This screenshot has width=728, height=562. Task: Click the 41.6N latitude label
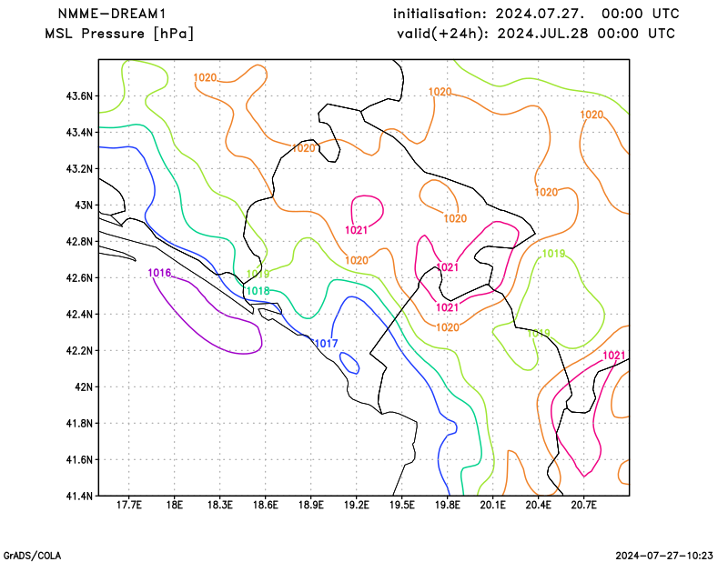coord(79,460)
